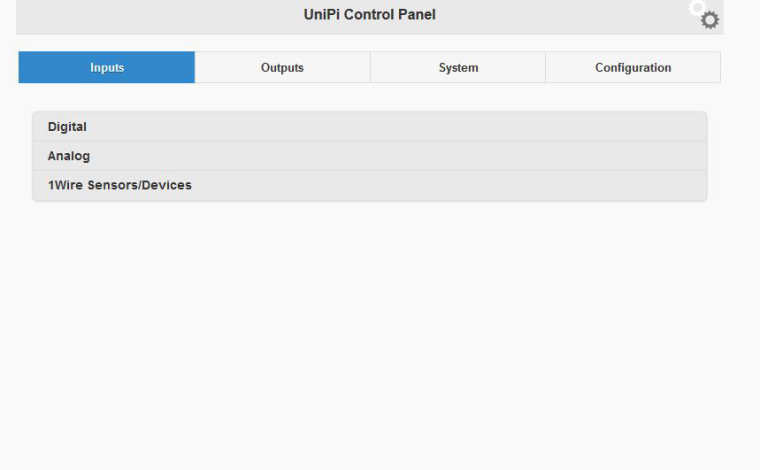Show the 1Wire Sensors/Devices list
The image size is (760, 470).
tap(369, 185)
